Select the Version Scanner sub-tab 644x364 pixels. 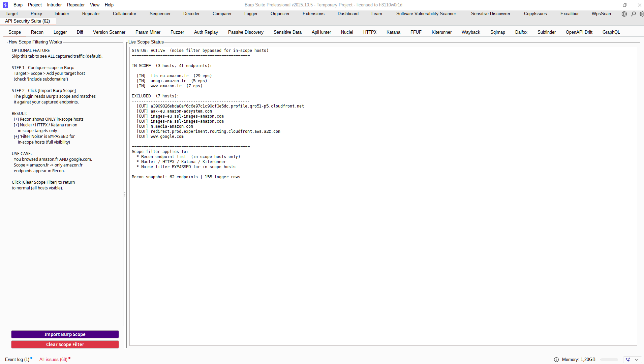click(109, 32)
